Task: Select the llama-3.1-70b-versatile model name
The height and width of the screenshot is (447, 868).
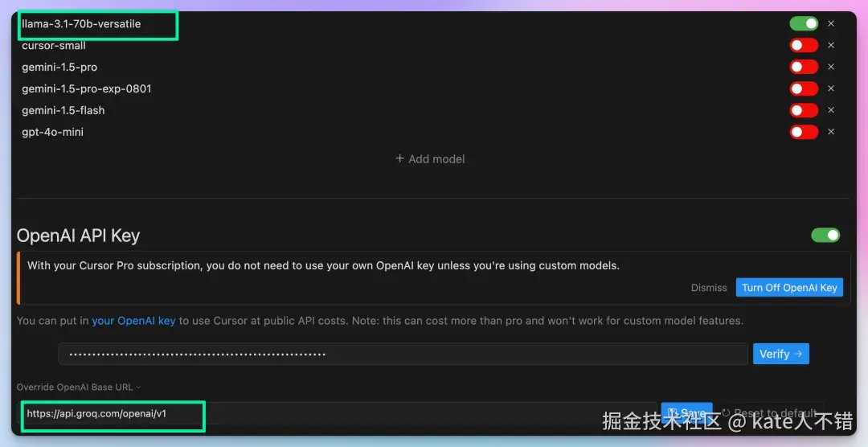Action: coord(81,24)
